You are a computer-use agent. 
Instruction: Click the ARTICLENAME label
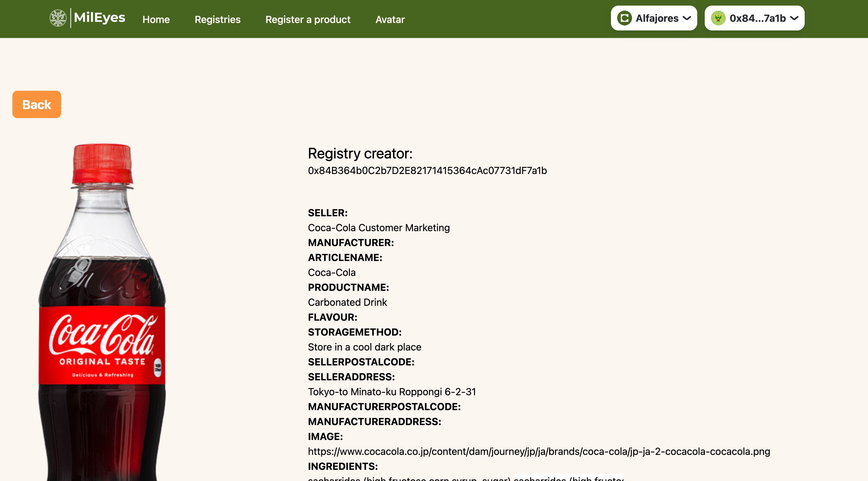pos(345,257)
